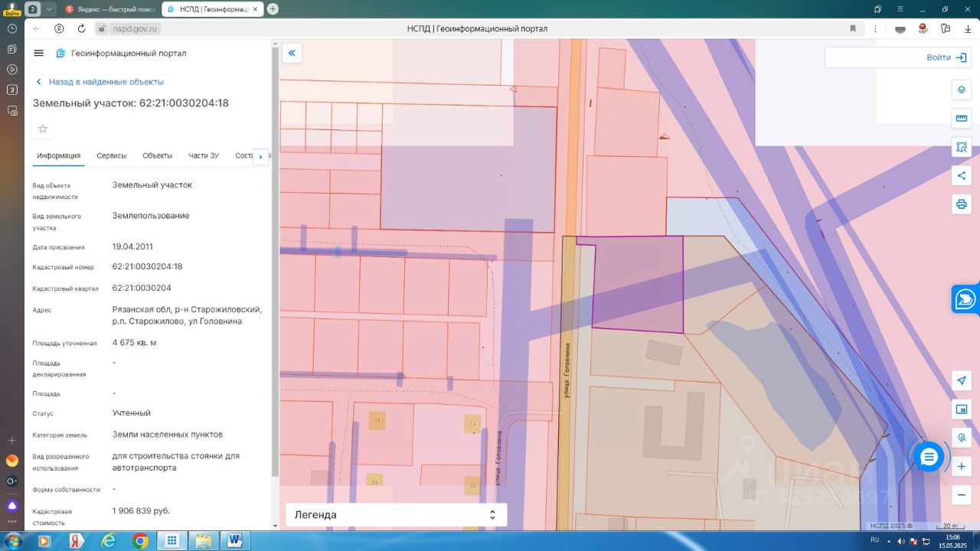Share the current map view

click(x=962, y=175)
